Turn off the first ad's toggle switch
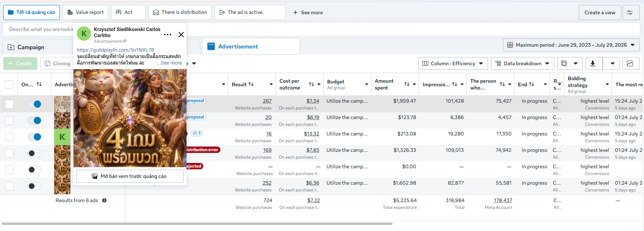 point(35,104)
